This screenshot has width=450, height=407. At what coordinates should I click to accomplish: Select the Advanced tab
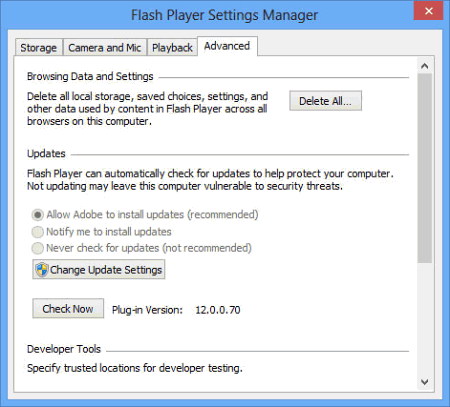pos(227,46)
